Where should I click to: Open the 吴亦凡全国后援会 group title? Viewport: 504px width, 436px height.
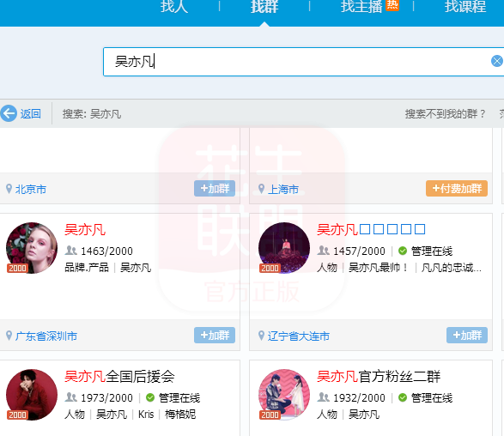pos(119,377)
